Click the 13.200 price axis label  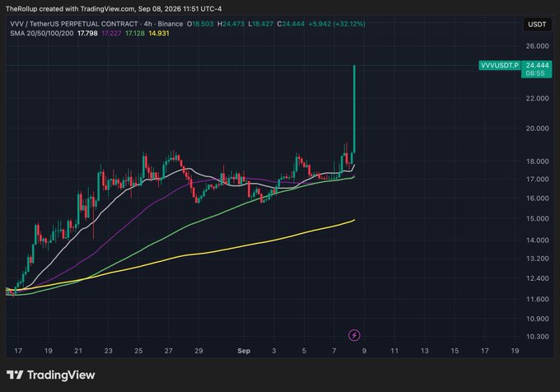click(x=537, y=259)
